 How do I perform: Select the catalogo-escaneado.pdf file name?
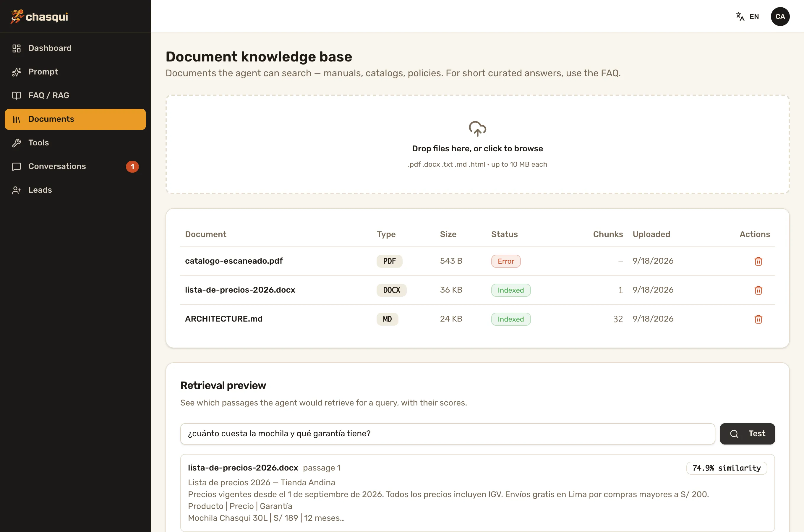(234, 261)
